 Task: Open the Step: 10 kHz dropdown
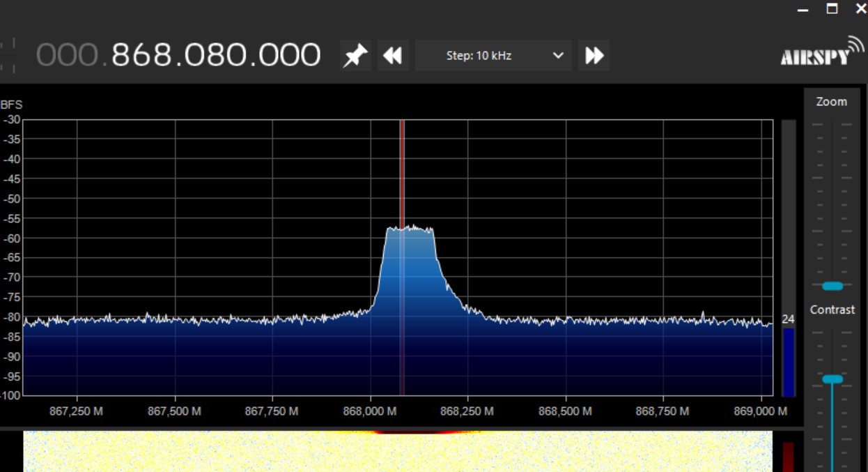493,55
